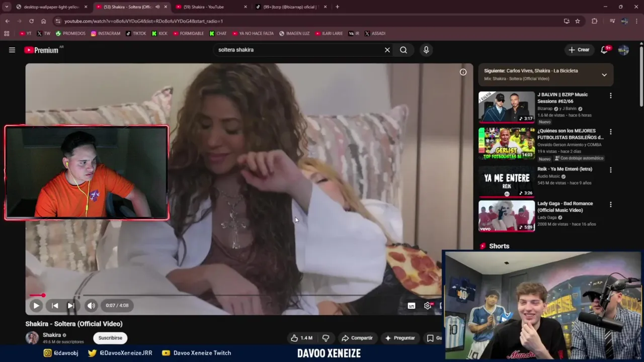
Task: Open the YT bookmark
Action: [x=25, y=34]
